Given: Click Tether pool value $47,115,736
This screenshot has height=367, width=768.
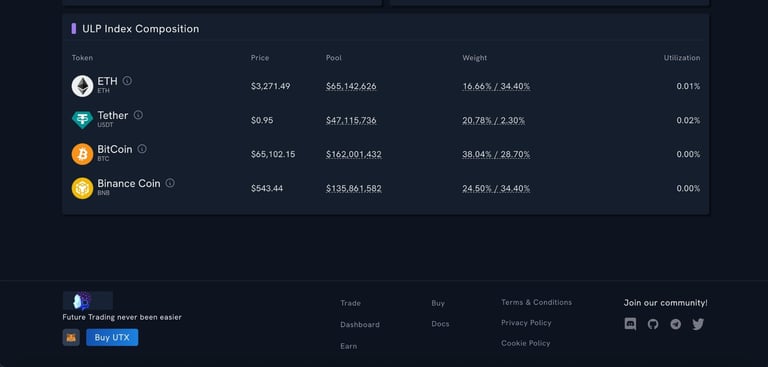Looking at the screenshot, I should tap(351, 120).
